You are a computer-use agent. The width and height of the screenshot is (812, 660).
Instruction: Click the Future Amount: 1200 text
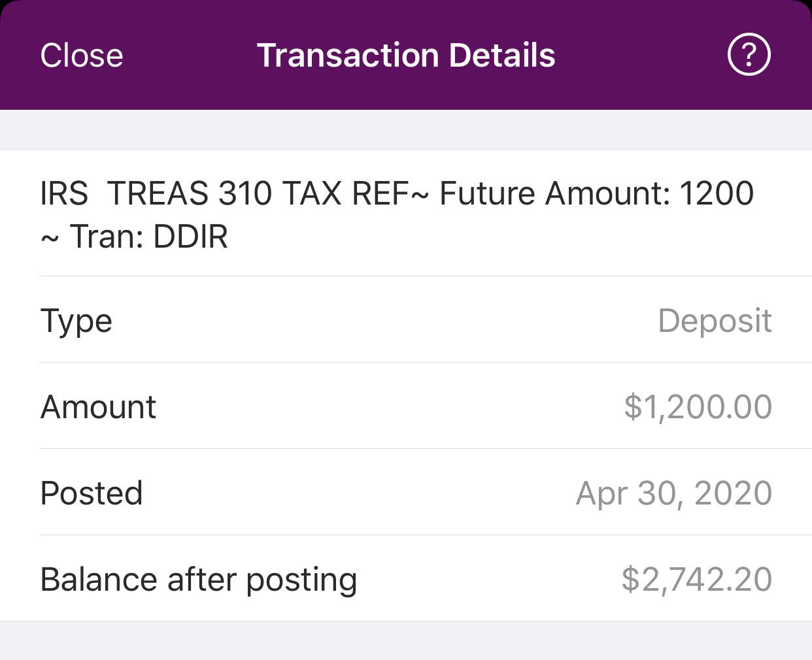[x=596, y=193]
